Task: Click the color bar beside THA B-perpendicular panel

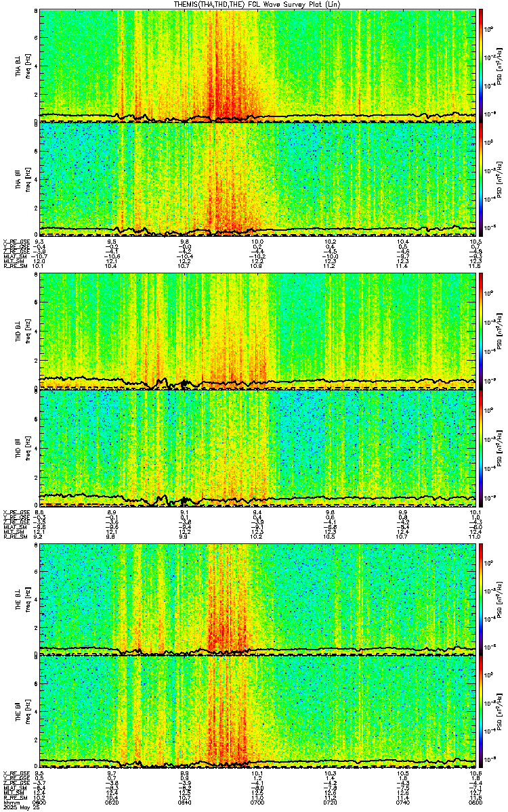Action: (x=481, y=66)
